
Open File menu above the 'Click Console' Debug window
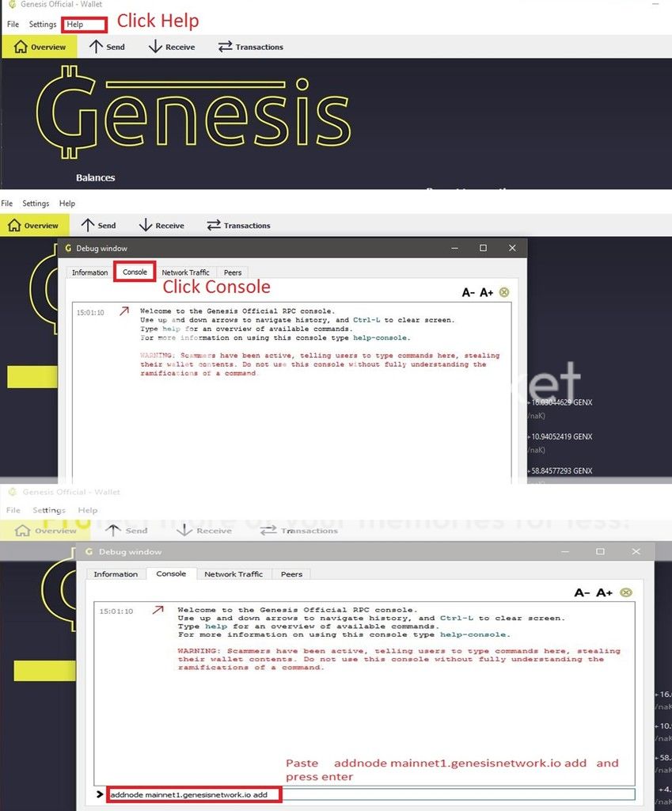[x=6, y=204]
